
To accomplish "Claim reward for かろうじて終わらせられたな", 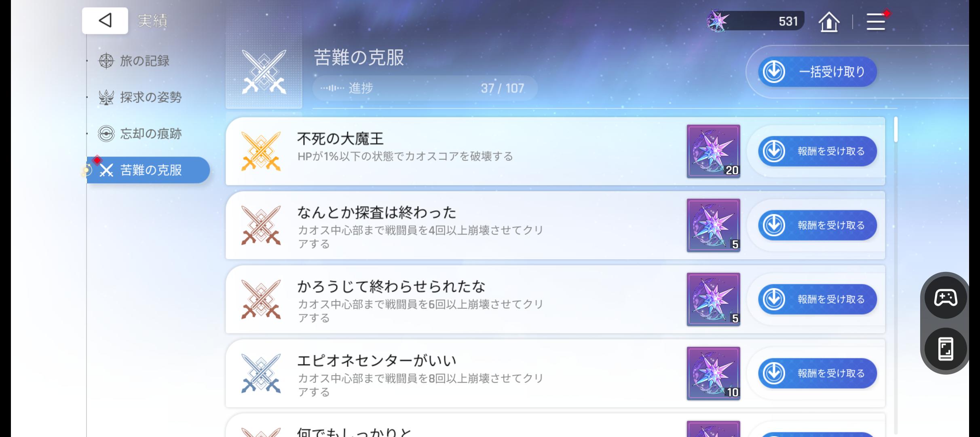I will [817, 299].
